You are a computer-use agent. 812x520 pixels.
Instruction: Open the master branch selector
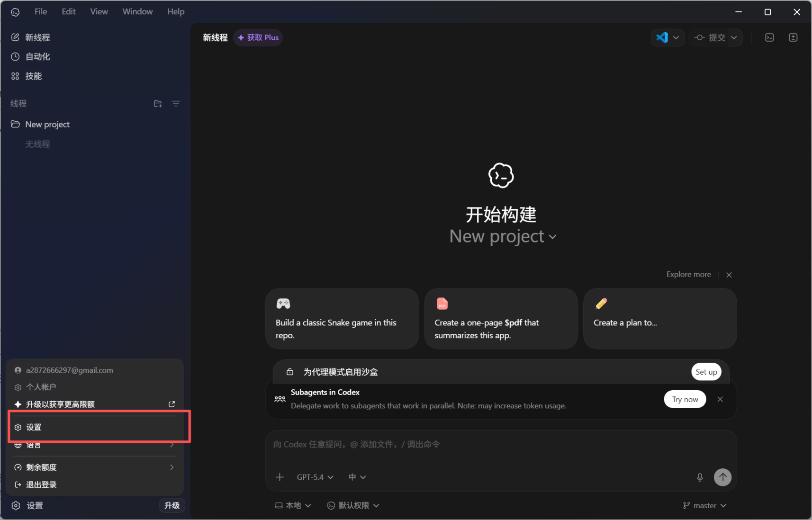[x=704, y=506]
